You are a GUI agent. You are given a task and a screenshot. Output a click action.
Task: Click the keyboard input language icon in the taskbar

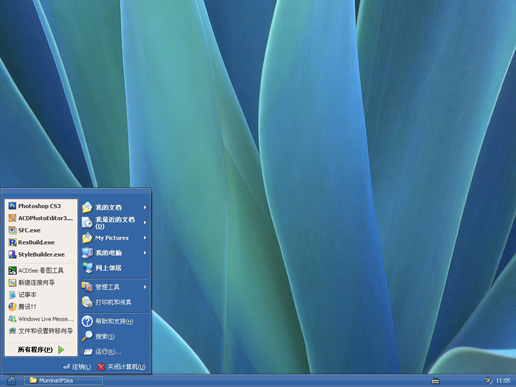(435, 381)
